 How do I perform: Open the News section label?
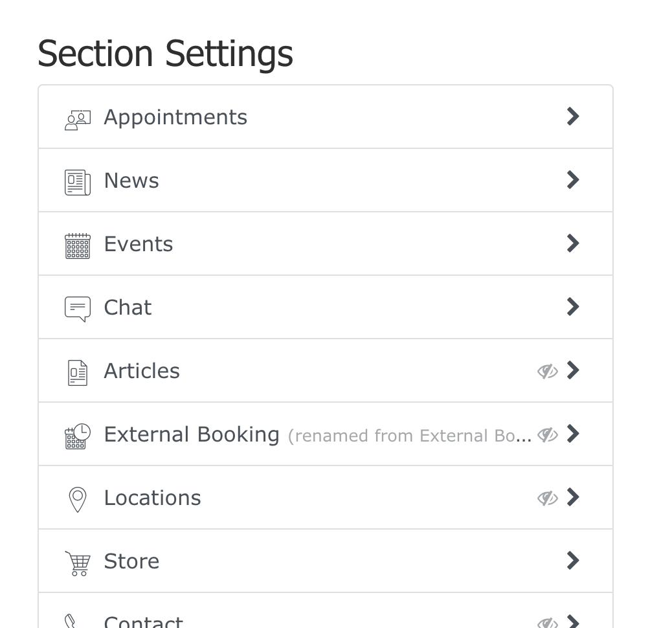(131, 181)
